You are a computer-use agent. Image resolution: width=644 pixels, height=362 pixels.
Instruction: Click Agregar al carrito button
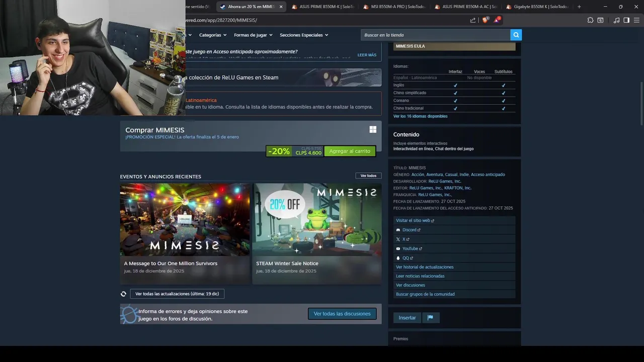tap(350, 151)
